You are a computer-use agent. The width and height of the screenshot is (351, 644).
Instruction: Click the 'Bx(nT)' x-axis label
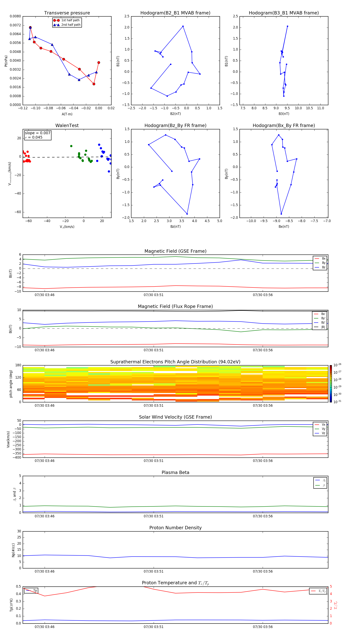(x=284, y=227)
